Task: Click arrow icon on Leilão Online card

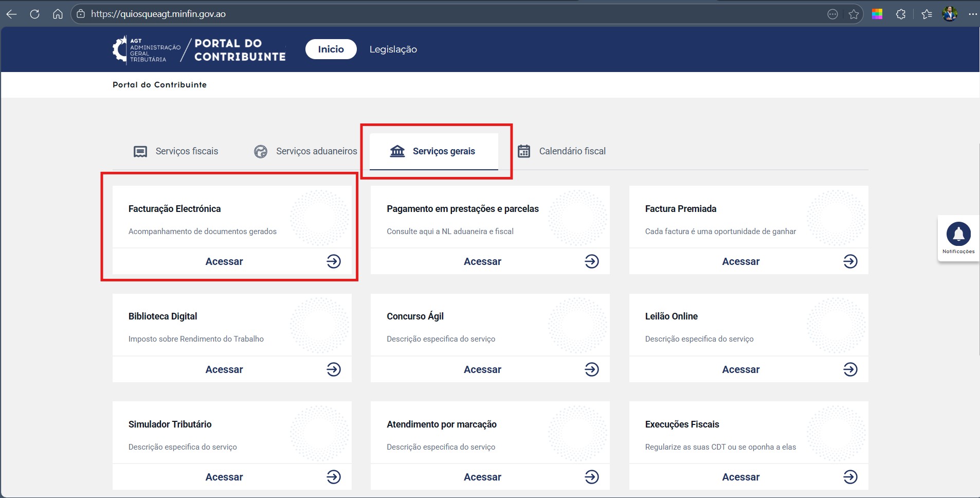Action: 850,369
